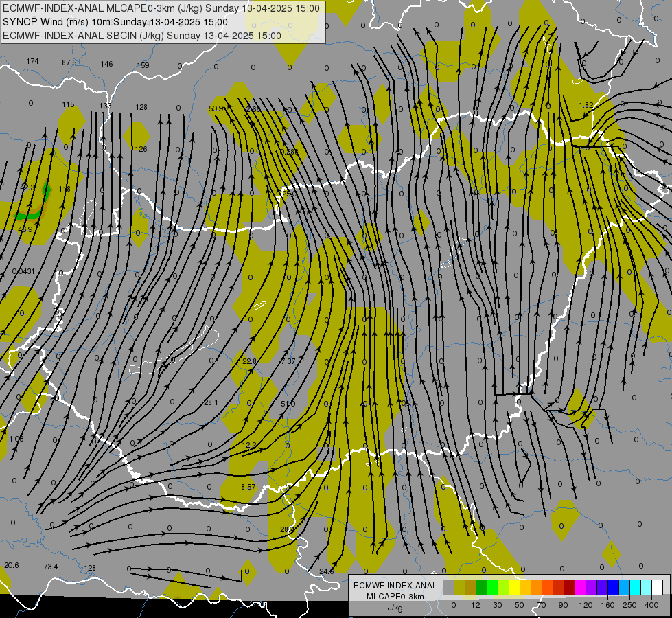Click the legend tick label 50

coord(519,605)
